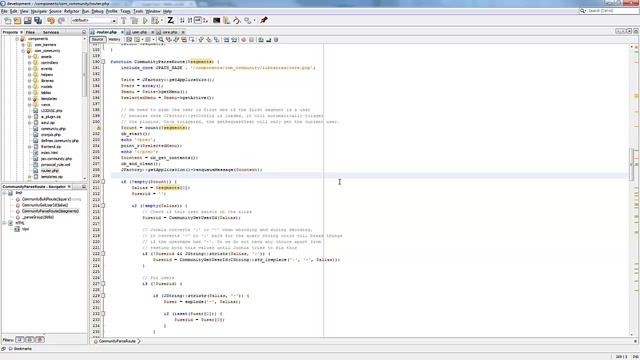Select _parseGroup in the Navigator
Screen dimensions: 640x360
click(x=38, y=217)
